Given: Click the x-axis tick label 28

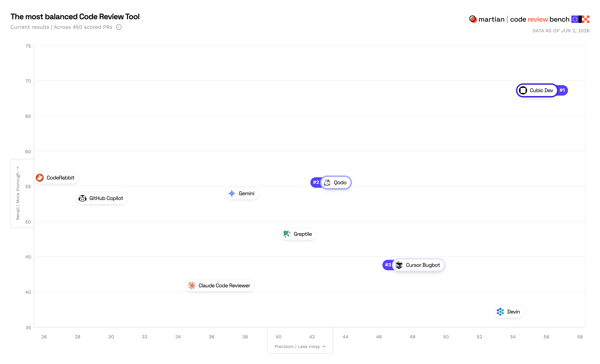Looking at the screenshot, I should coord(77,337).
